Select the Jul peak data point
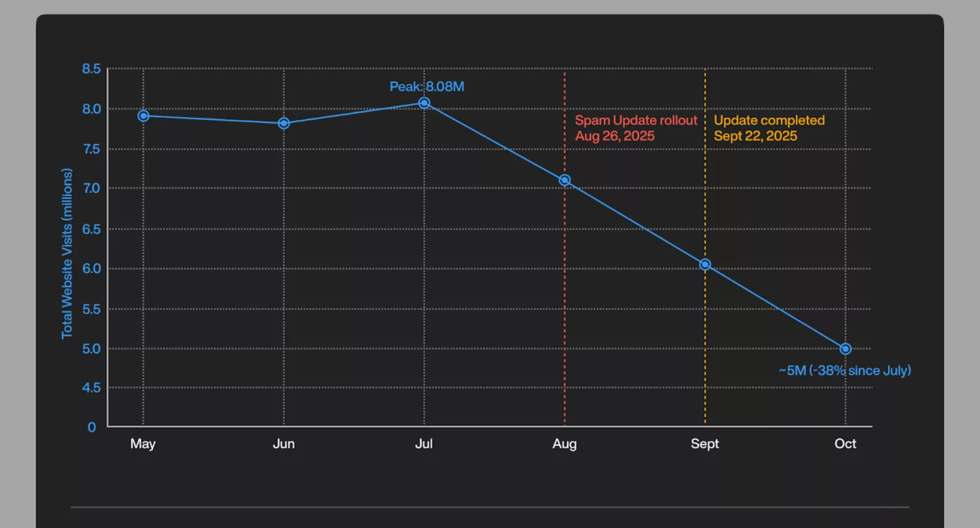 424,103
